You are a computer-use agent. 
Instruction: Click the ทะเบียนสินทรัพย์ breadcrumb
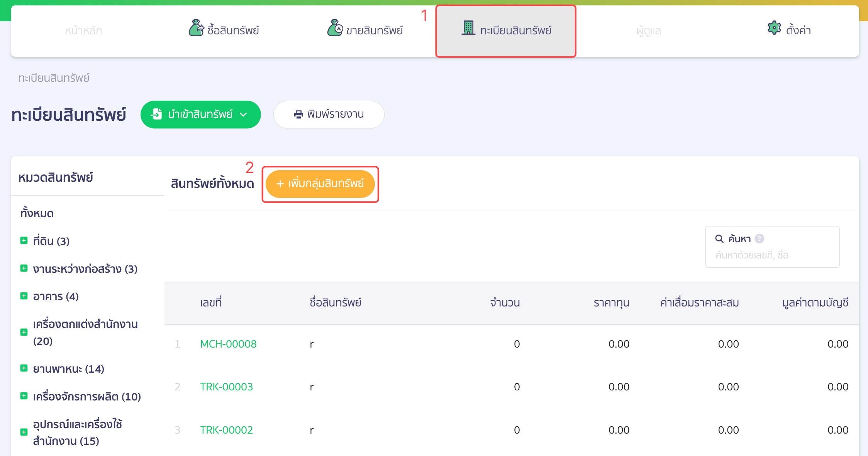click(x=54, y=78)
